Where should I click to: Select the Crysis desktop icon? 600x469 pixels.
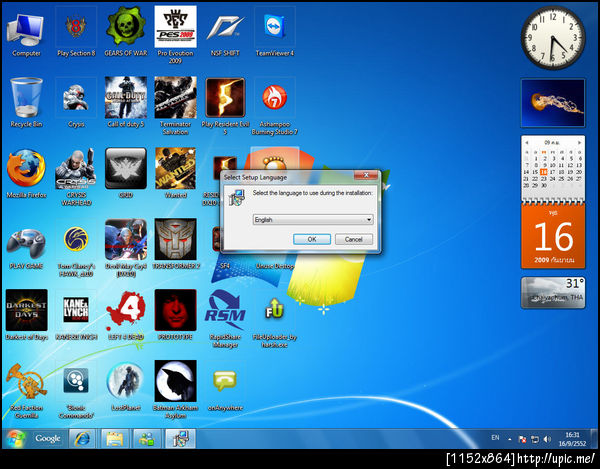[x=76, y=101]
